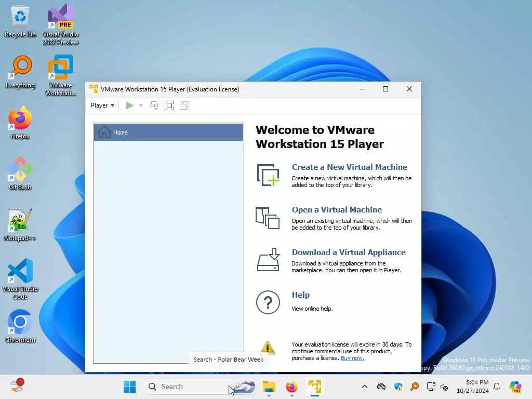This screenshot has height=399, width=532.
Task: Maximize the VMware Player window
Action: (385, 89)
